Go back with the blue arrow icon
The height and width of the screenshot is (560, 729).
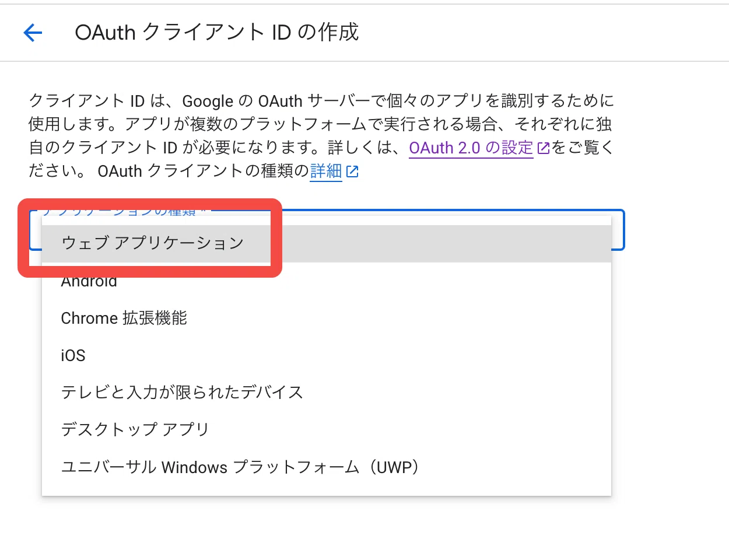(x=33, y=33)
